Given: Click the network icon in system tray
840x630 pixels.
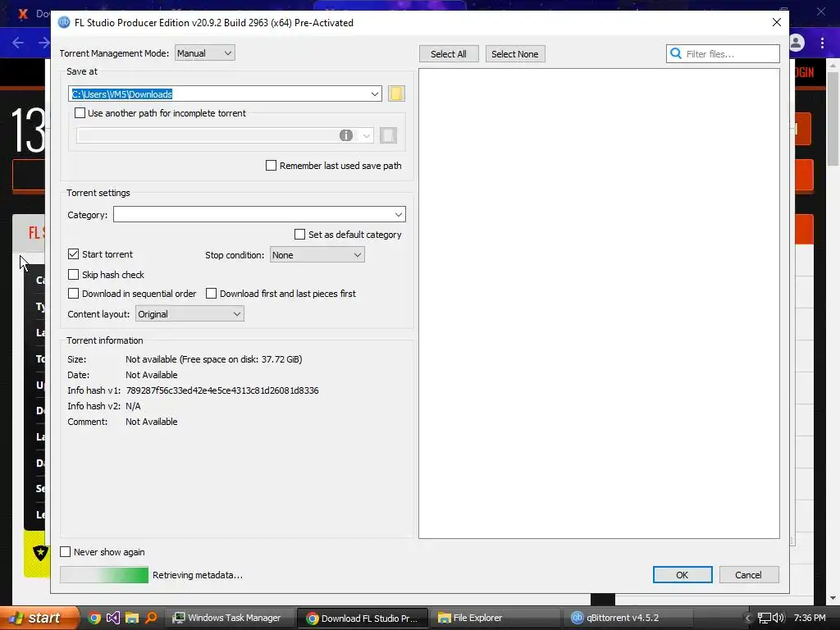Looking at the screenshot, I should [x=765, y=619].
